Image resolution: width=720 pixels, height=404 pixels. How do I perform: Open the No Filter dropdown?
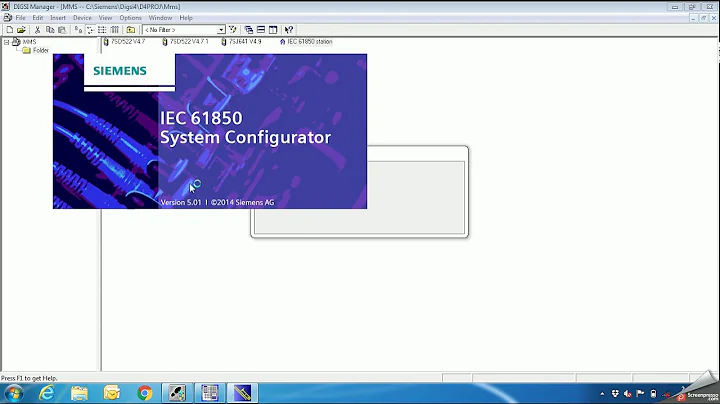point(221,30)
